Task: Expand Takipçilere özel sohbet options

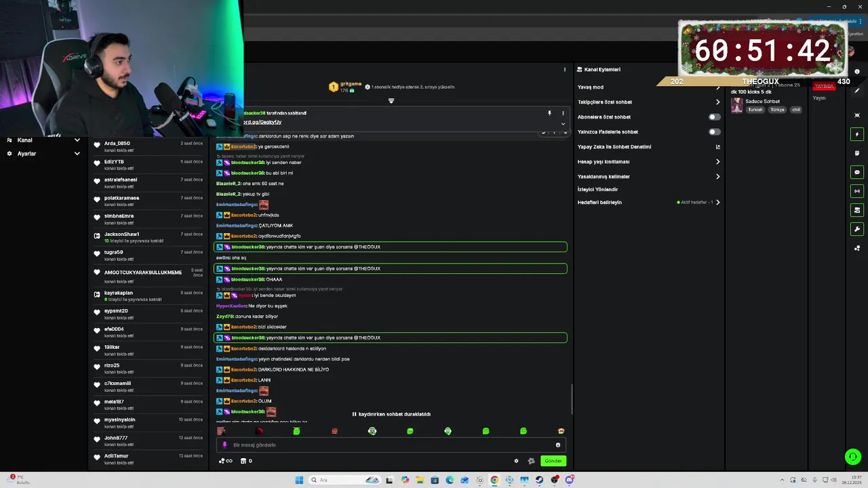Action: [x=717, y=102]
